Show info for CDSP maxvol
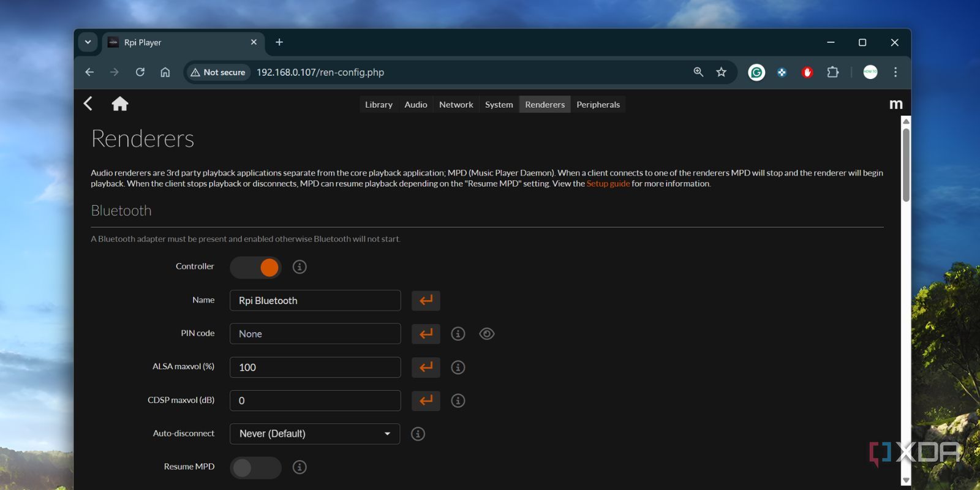Viewport: 980px width, 490px height. pos(458,401)
